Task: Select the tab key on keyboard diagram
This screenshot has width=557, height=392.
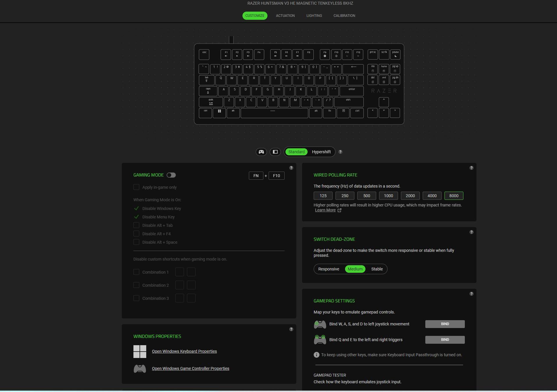Action: 207,80
